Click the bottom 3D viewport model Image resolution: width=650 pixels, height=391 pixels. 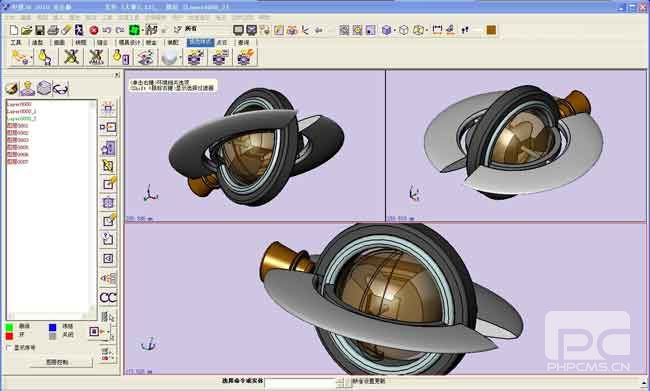click(392, 299)
